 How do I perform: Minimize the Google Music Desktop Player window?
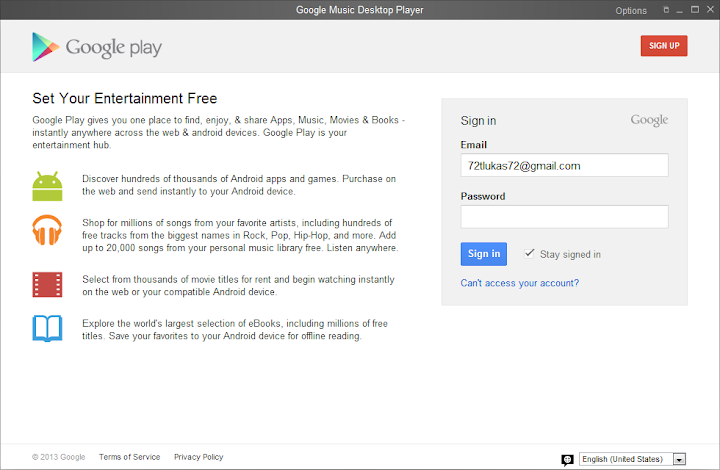coord(680,10)
